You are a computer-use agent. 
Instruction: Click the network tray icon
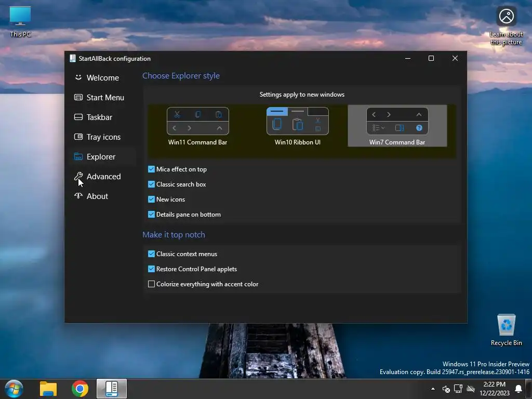pos(458,389)
